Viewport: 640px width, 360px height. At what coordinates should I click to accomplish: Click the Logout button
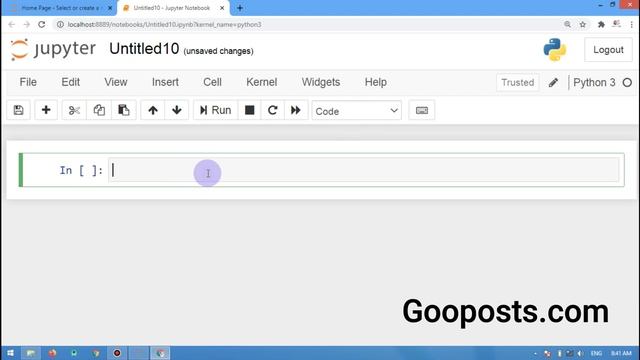pyautogui.click(x=608, y=50)
